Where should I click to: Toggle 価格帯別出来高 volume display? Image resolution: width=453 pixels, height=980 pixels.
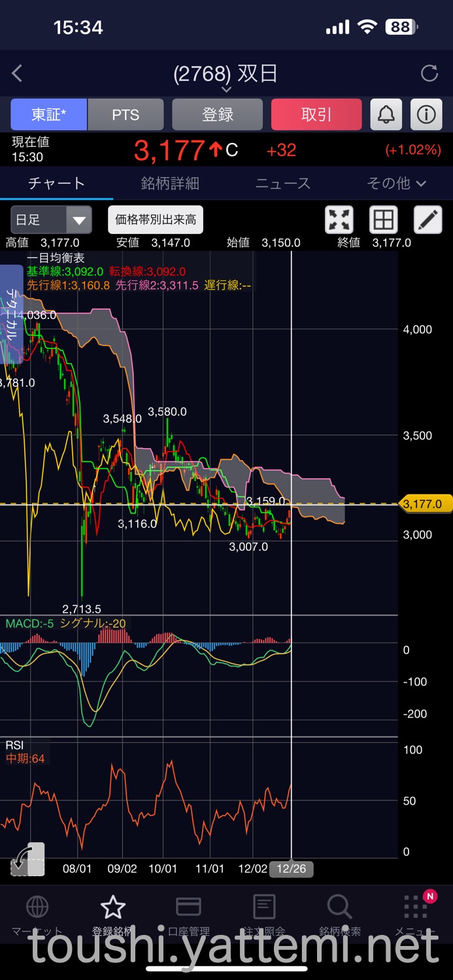click(156, 220)
